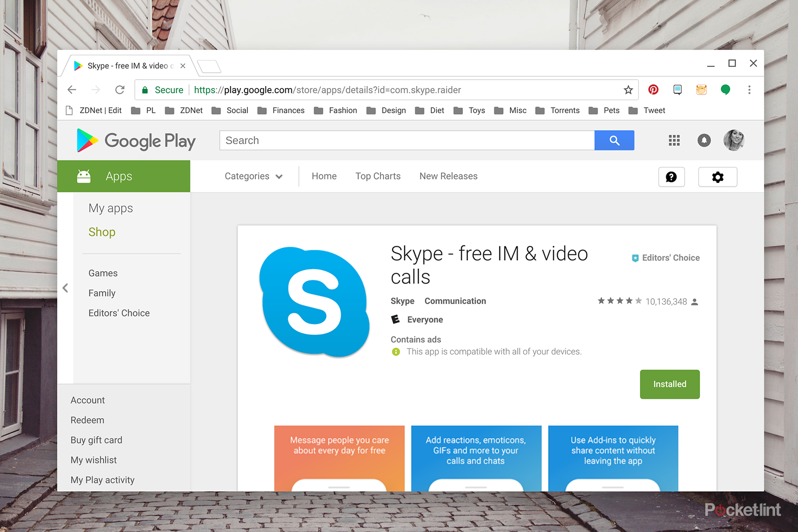798x532 pixels.
Task: Collapse the sidebar with the left chevron
Action: (65, 288)
